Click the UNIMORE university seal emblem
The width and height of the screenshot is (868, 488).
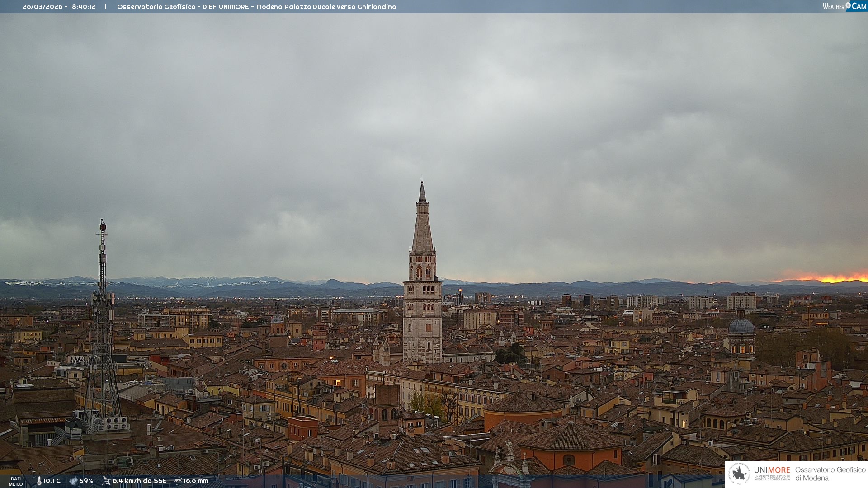click(739, 474)
